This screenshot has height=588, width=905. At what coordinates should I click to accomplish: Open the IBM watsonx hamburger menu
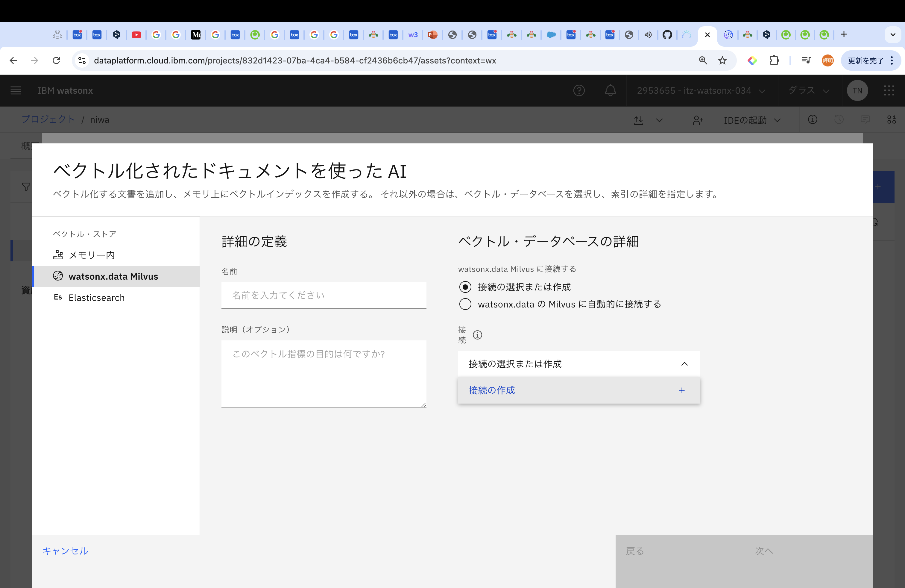[x=16, y=90]
